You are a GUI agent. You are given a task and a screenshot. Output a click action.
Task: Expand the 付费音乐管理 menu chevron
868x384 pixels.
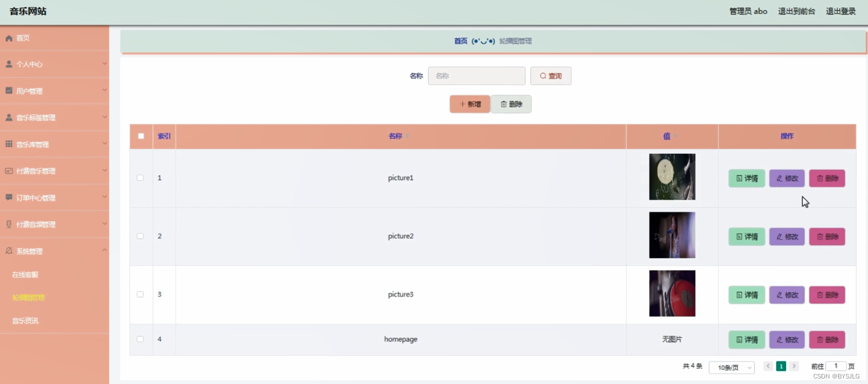(x=104, y=170)
